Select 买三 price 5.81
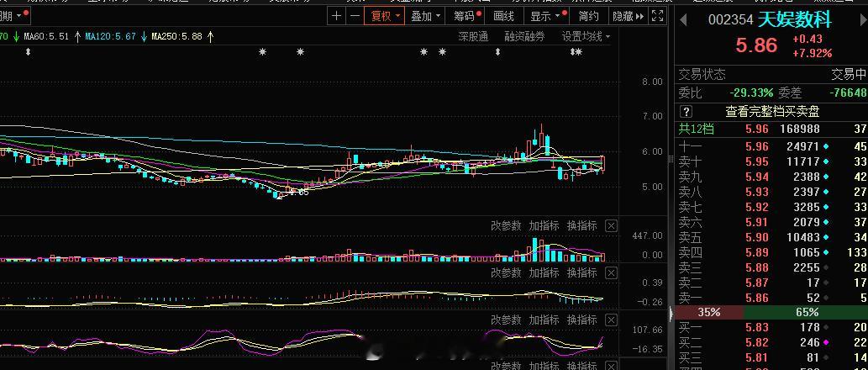This screenshot has height=370, width=868. pos(757,357)
